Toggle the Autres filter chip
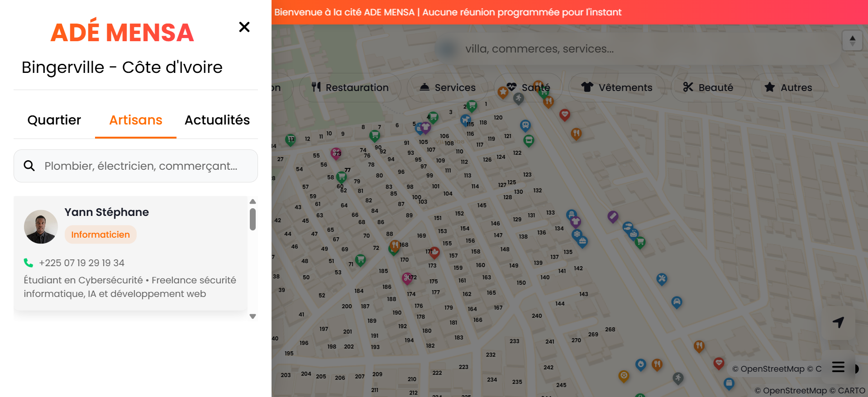Viewport: 868px width, 397px height. click(x=788, y=87)
